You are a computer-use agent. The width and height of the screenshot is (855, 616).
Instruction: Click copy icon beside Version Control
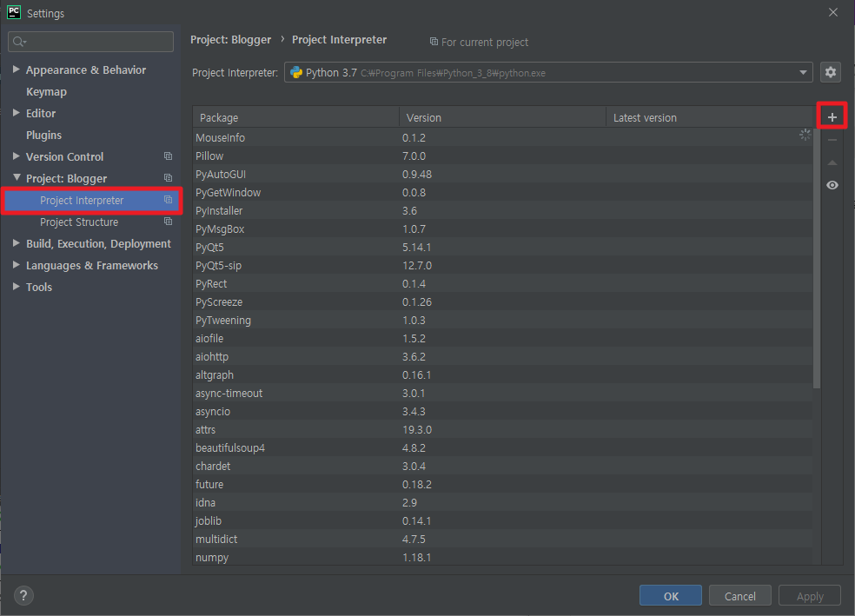coord(168,156)
